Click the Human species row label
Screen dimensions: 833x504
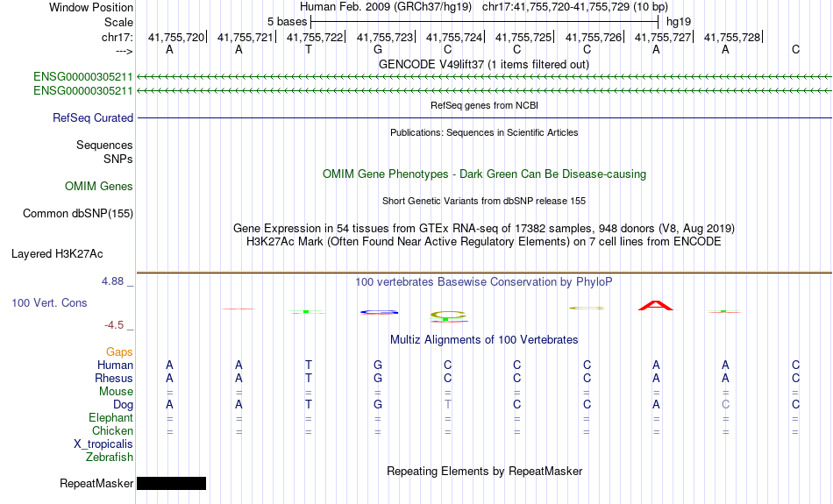click(x=115, y=366)
